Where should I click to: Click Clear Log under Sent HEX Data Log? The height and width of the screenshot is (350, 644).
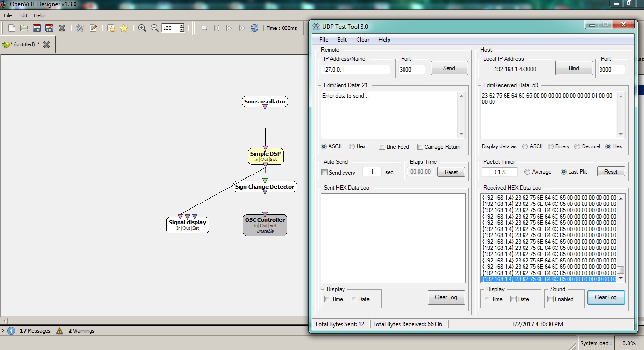446,297
